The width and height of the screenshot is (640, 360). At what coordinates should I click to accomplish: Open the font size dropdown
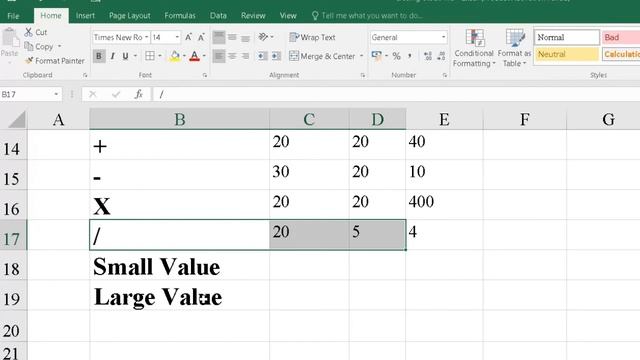point(177,37)
